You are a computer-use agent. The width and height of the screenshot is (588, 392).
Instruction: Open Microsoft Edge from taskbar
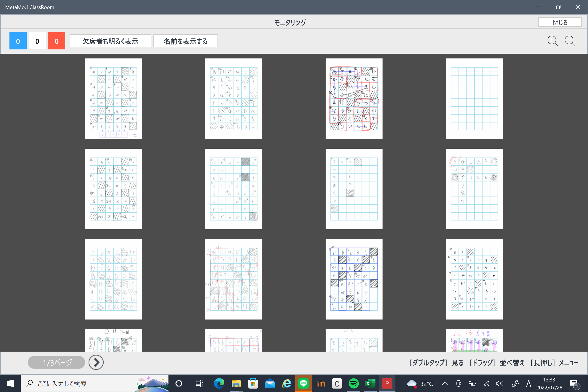(x=219, y=383)
